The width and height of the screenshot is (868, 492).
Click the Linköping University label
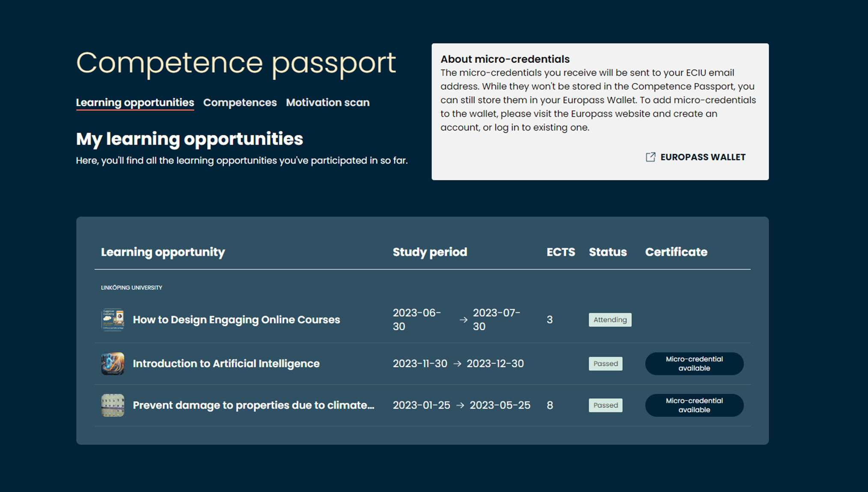[x=131, y=288]
